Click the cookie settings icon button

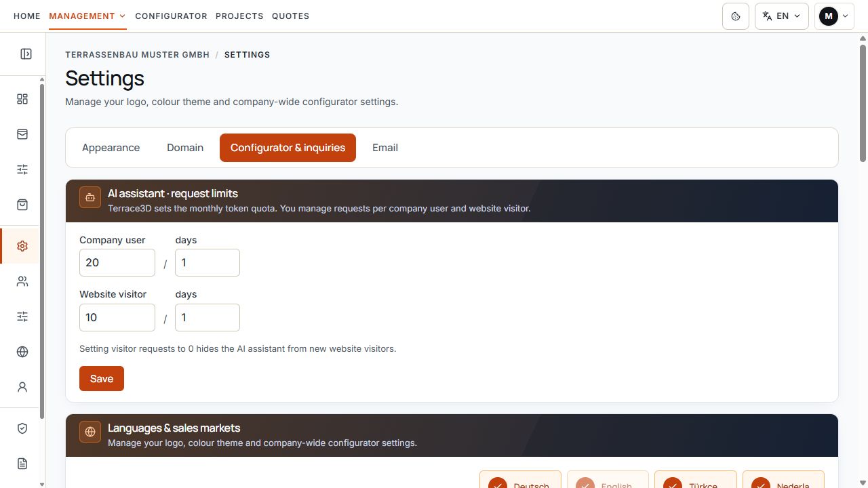click(736, 16)
